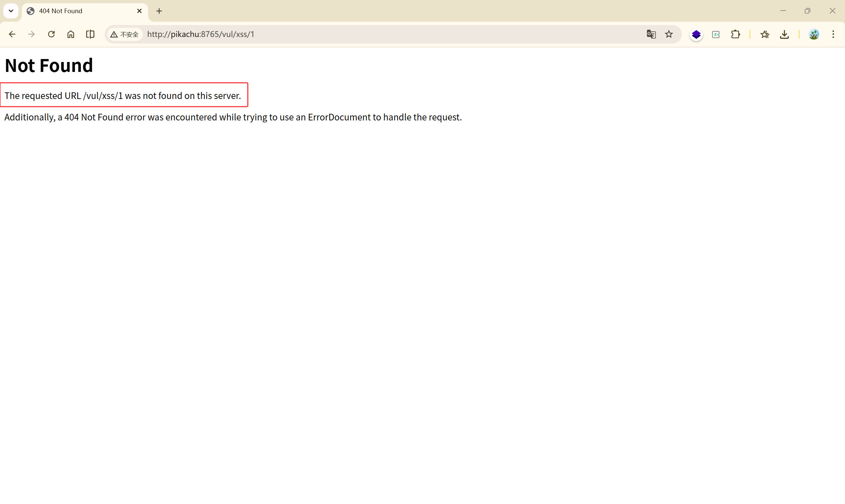The image size is (845, 504).
Task: Reload the 404 page
Action: pos(51,34)
